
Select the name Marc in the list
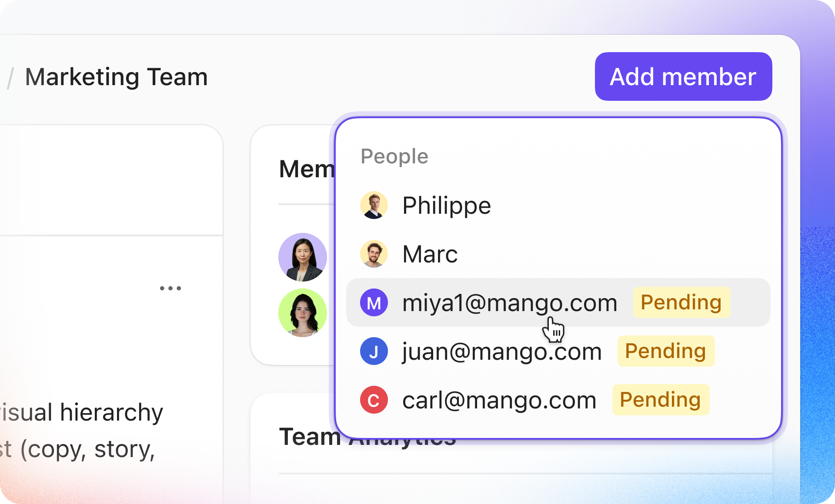pos(430,254)
